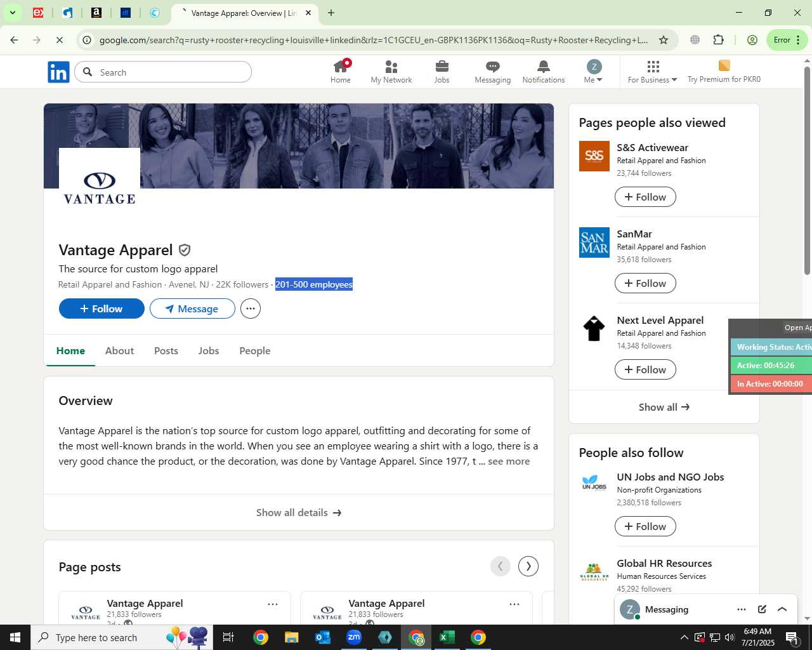
Task: Open browser Extensions puzzle icon
Action: point(718,40)
